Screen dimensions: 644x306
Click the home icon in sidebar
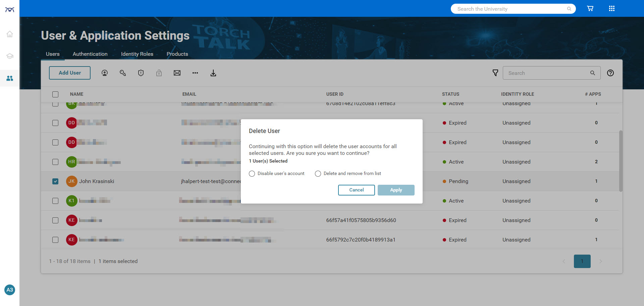(x=10, y=34)
